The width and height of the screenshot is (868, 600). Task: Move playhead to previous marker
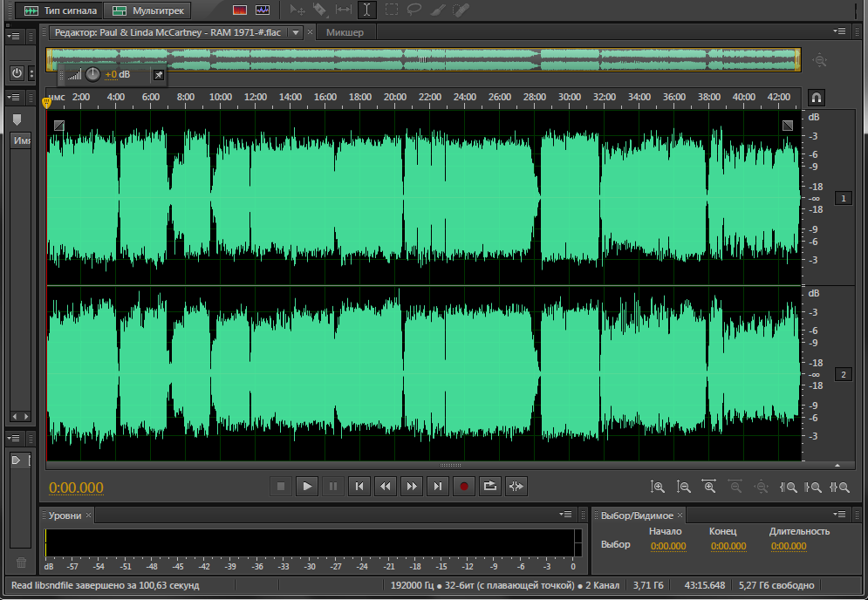[x=359, y=487]
